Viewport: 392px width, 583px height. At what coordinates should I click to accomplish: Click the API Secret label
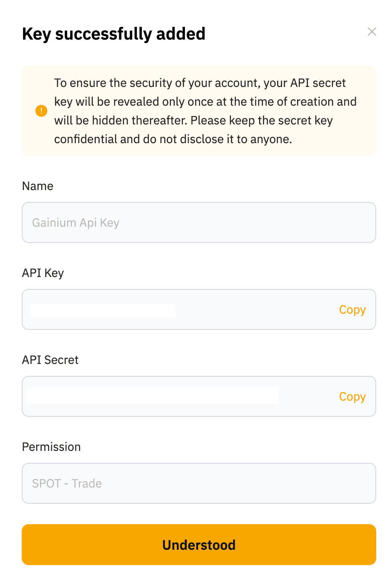(x=50, y=360)
